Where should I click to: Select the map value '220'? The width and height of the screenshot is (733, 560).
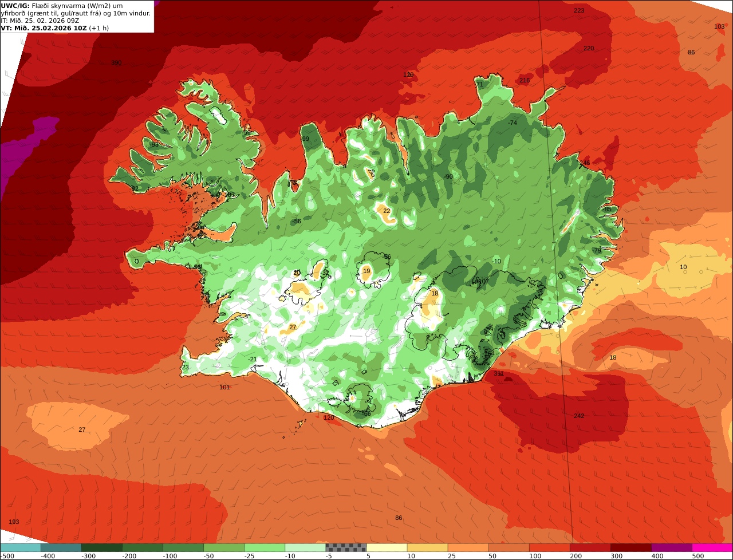click(x=589, y=48)
